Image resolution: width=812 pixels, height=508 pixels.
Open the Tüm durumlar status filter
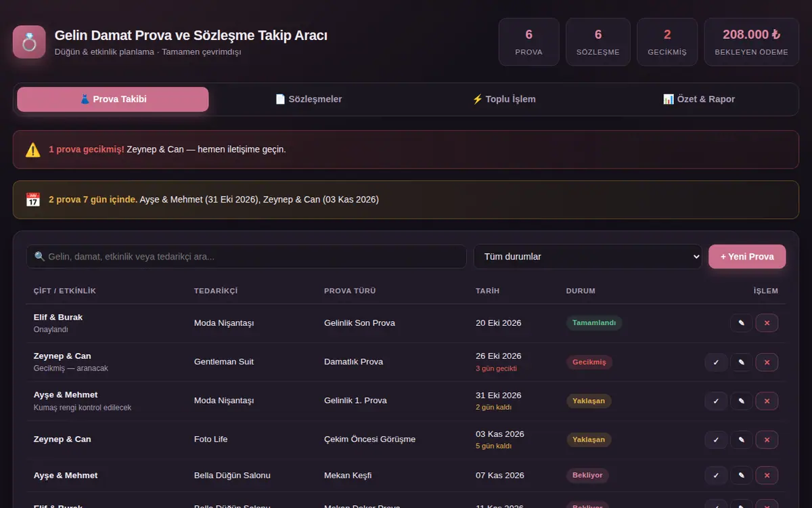click(x=587, y=257)
